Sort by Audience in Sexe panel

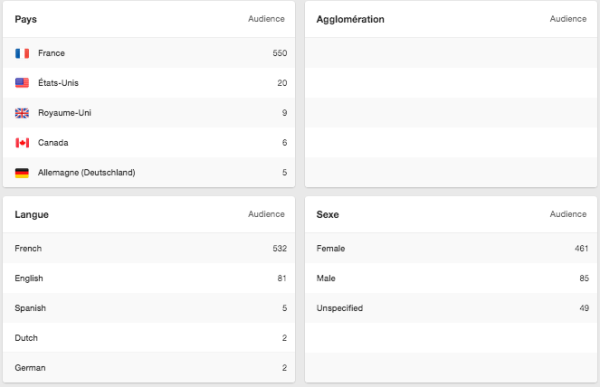(568, 214)
